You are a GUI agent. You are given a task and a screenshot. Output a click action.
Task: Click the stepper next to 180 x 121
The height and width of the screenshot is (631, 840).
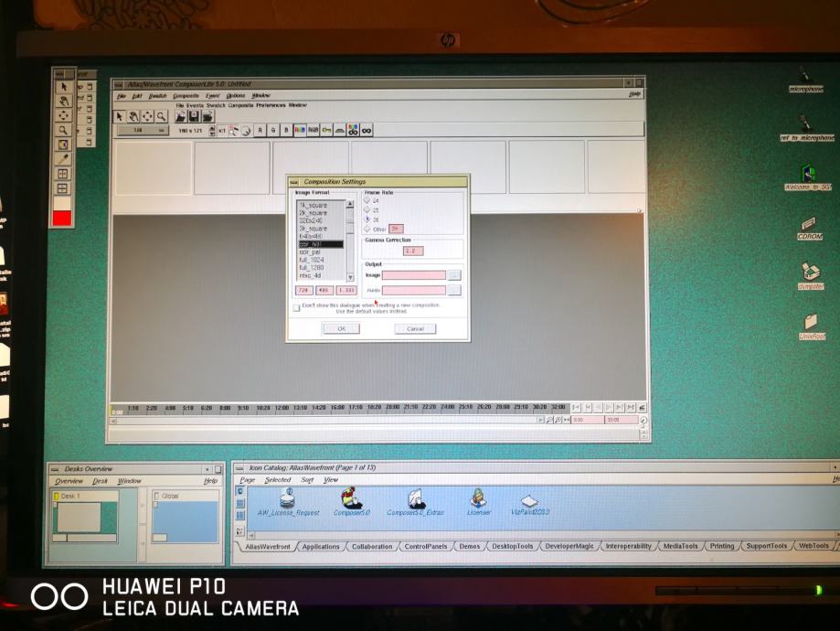212,130
